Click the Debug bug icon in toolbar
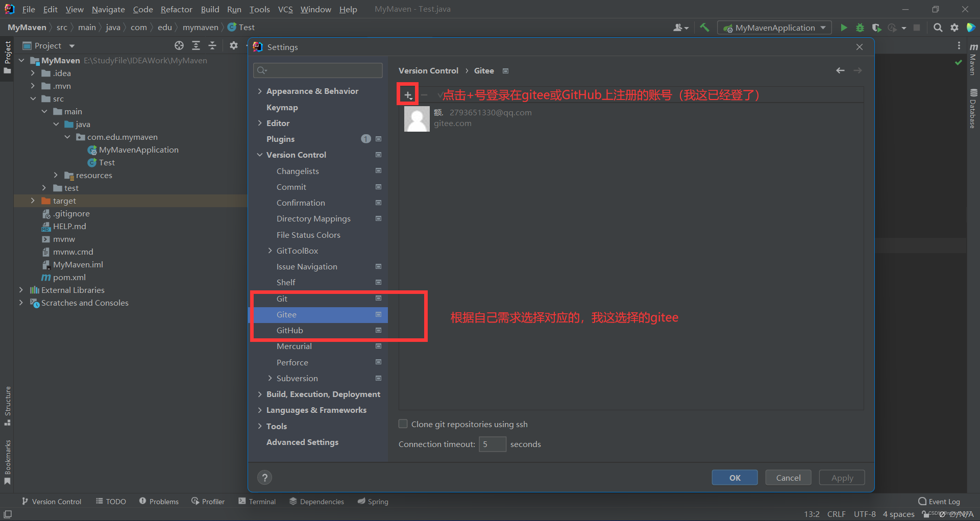 [860, 28]
